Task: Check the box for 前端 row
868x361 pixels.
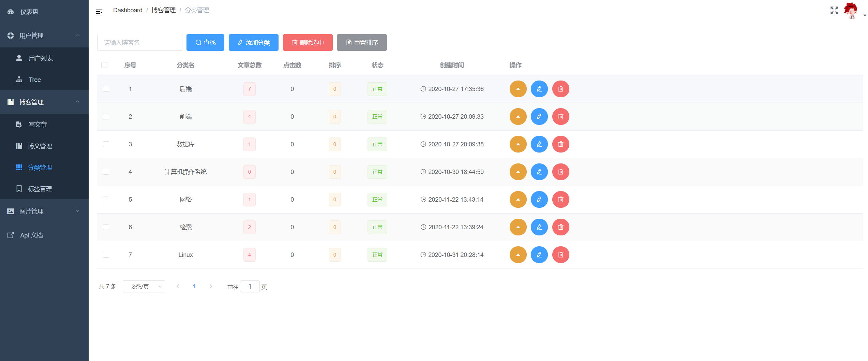Action: tap(106, 117)
